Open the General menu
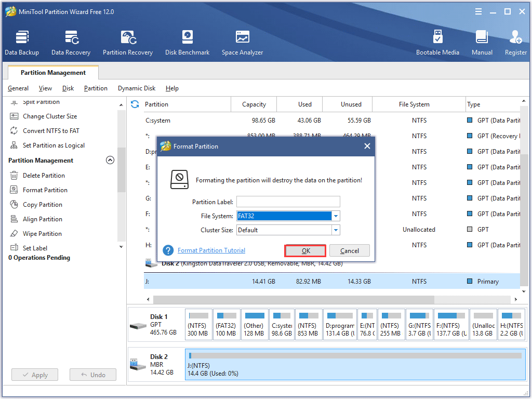 (18, 88)
